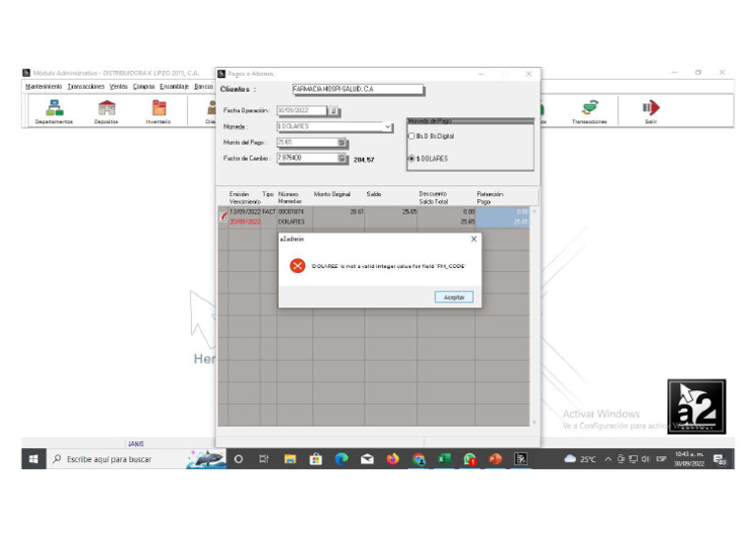Click the Monto del Pago field
This screenshot has width=756, height=535.
point(307,143)
